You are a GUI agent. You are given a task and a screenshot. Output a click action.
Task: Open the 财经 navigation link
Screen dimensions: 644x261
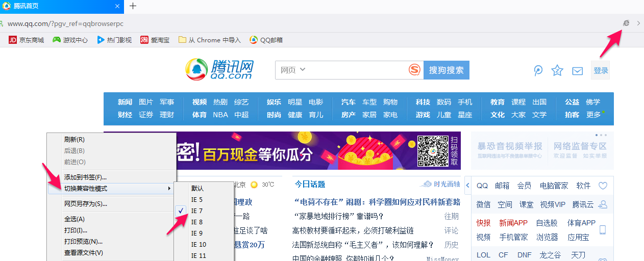point(125,115)
